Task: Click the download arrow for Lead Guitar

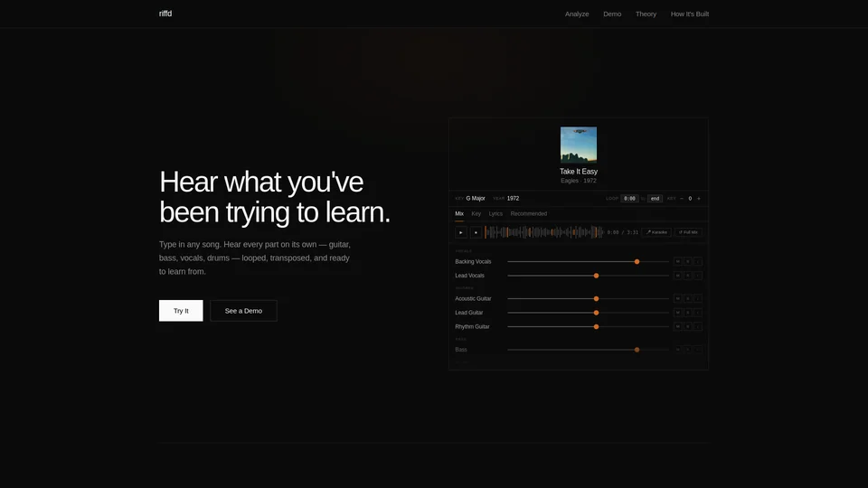Action: coord(698,313)
